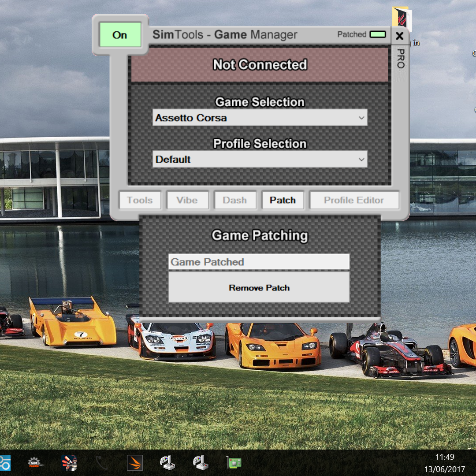Viewport: 476px width, 476px height.
Task: Select the Patch tab
Action: tap(283, 200)
